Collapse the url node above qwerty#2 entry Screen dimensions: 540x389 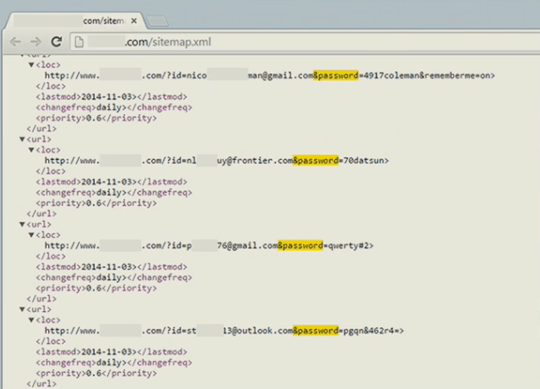(x=22, y=224)
